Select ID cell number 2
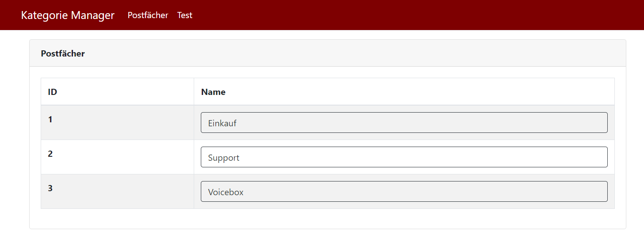 [x=50, y=154]
